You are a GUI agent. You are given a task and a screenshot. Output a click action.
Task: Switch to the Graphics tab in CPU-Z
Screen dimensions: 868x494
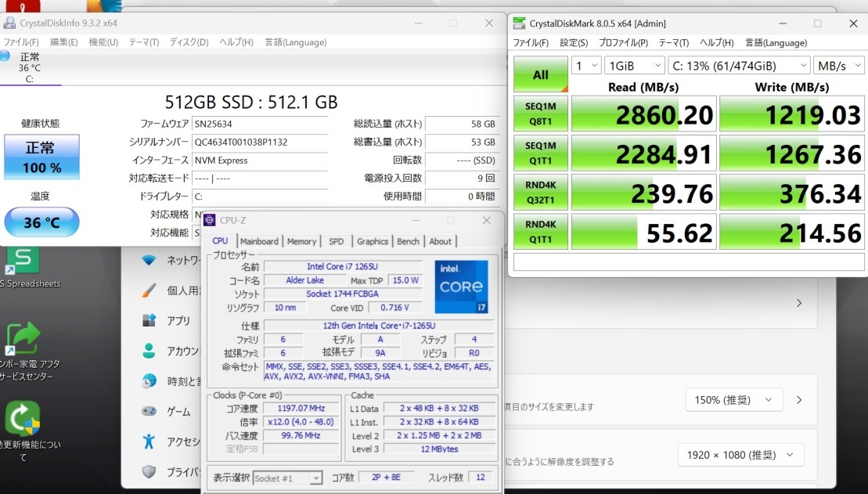click(373, 241)
